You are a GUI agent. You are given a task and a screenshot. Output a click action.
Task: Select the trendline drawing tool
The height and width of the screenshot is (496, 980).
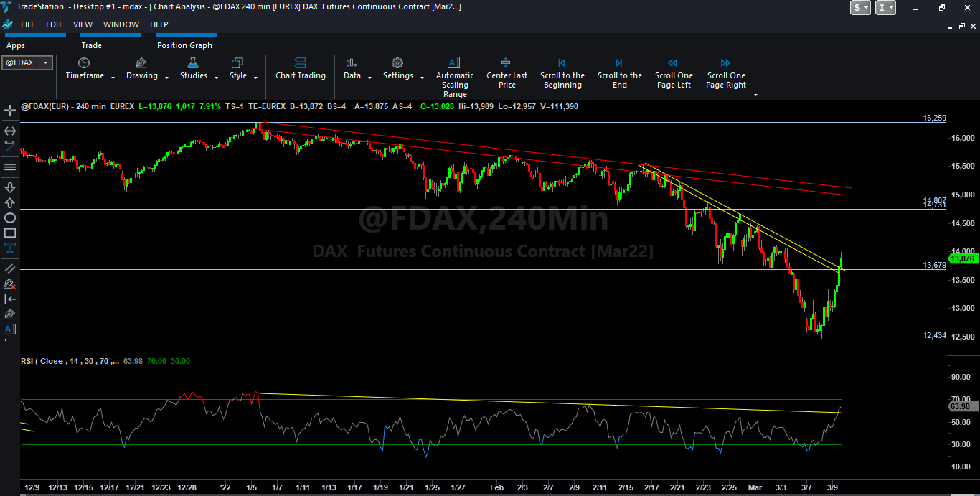tap(10, 146)
